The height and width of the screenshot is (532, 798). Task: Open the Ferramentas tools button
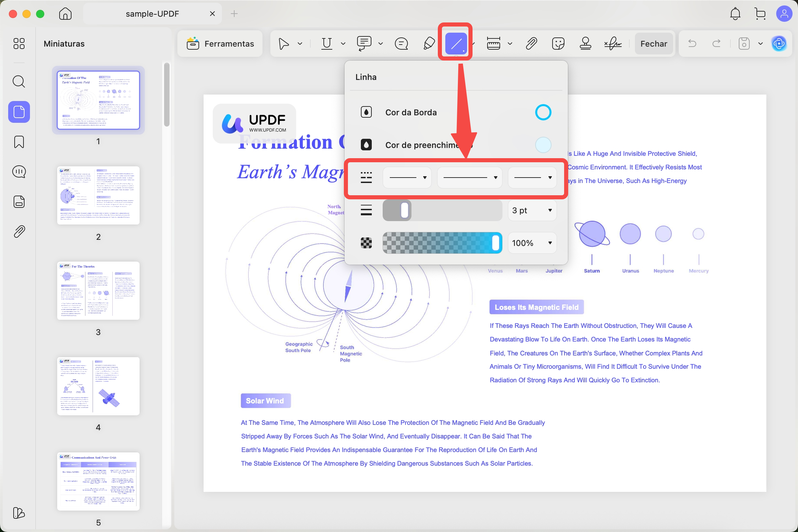(220, 44)
